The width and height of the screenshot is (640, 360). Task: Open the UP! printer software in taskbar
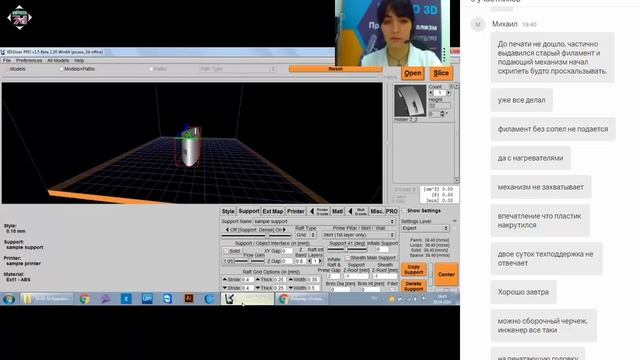coord(147,299)
